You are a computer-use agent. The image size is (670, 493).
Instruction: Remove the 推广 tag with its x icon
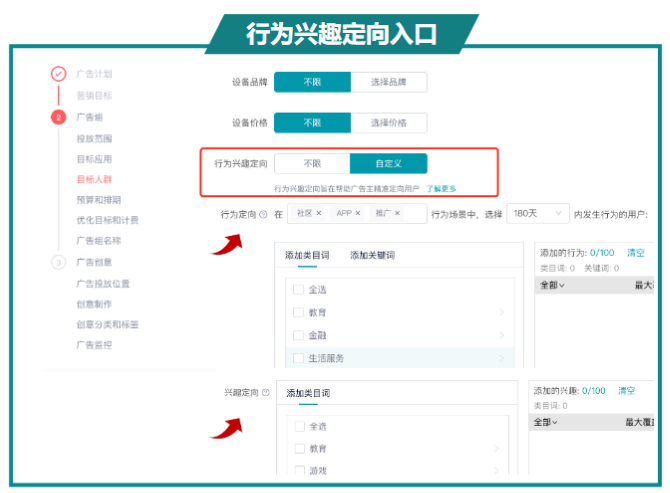(x=397, y=213)
